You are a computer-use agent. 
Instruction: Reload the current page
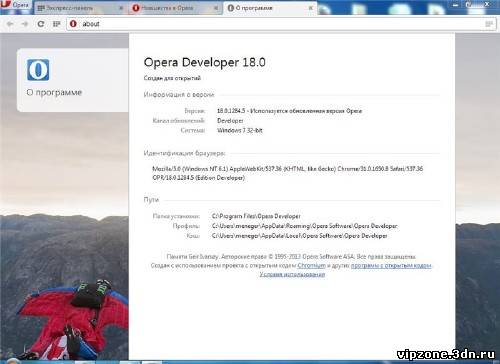pyautogui.click(x=41, y=24)
